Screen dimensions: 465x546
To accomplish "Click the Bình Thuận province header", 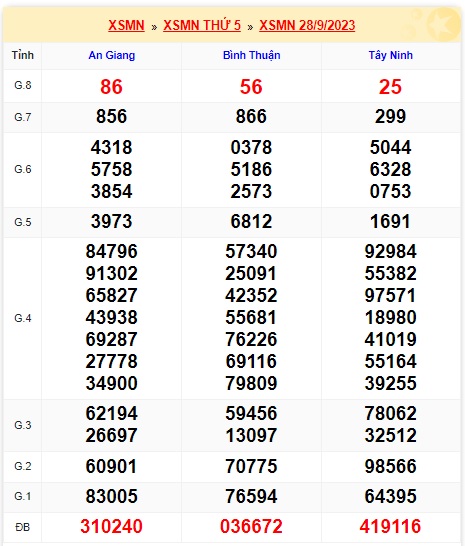I will point(251,55).
